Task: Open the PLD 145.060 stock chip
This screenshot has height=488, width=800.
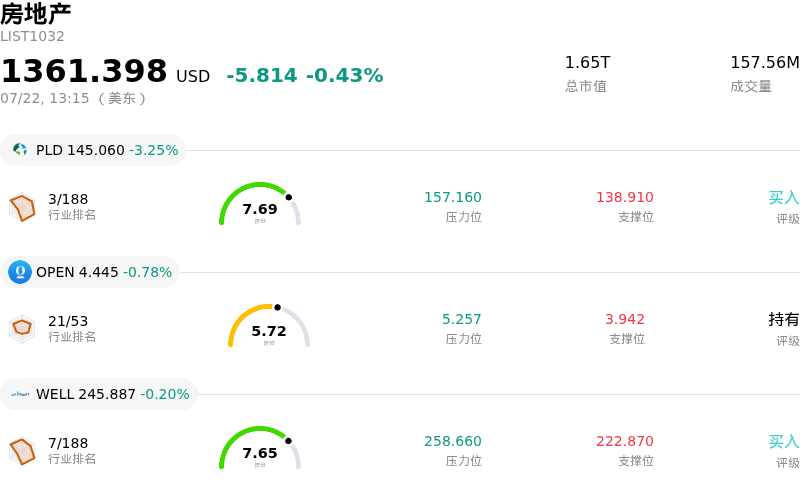Action: point(93,150)
